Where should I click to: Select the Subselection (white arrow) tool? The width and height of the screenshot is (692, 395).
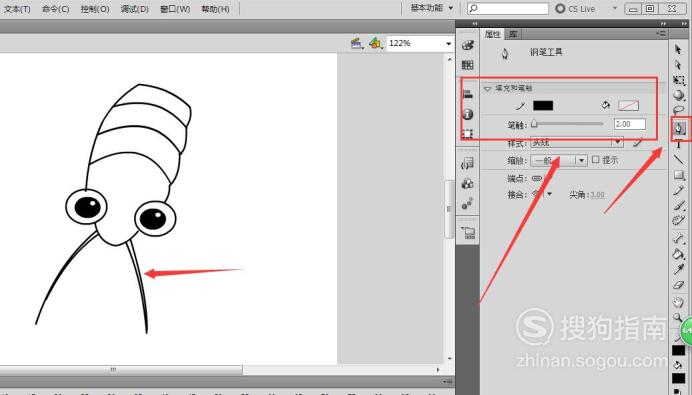[x=678, y=65]
